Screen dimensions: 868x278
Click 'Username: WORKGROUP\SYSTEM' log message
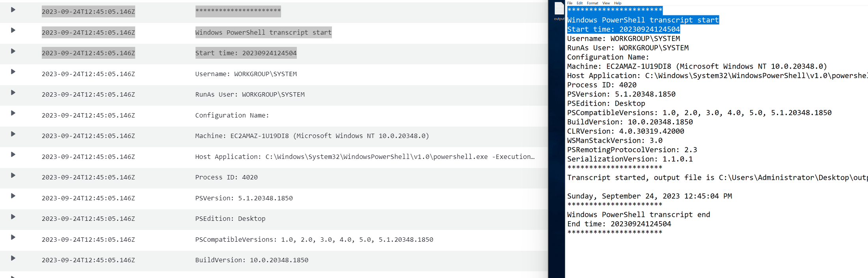[246, 74]
